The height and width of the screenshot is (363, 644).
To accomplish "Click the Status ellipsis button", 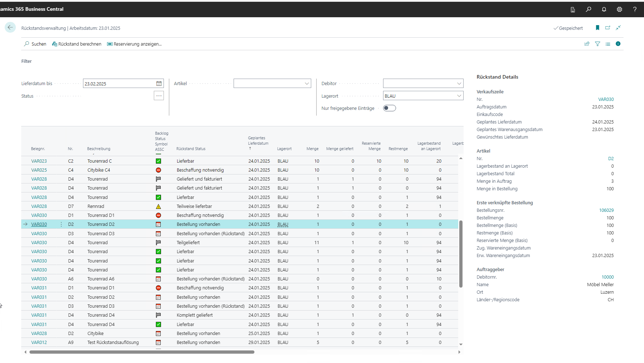I will 159,96.
